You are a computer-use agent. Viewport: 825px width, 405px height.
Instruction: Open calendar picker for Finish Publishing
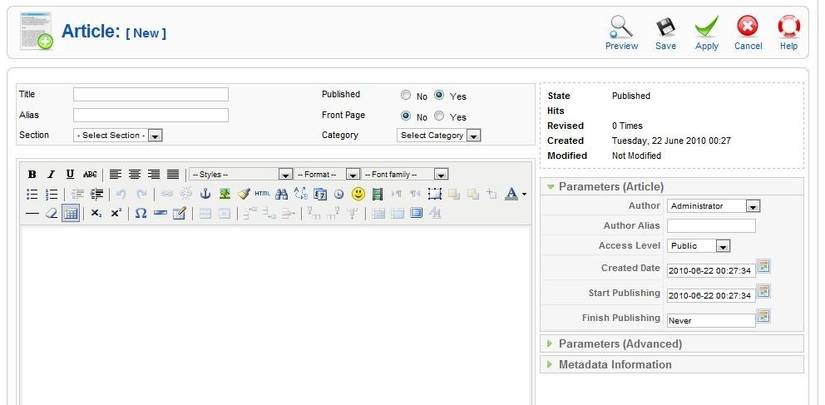pos(763,316)
